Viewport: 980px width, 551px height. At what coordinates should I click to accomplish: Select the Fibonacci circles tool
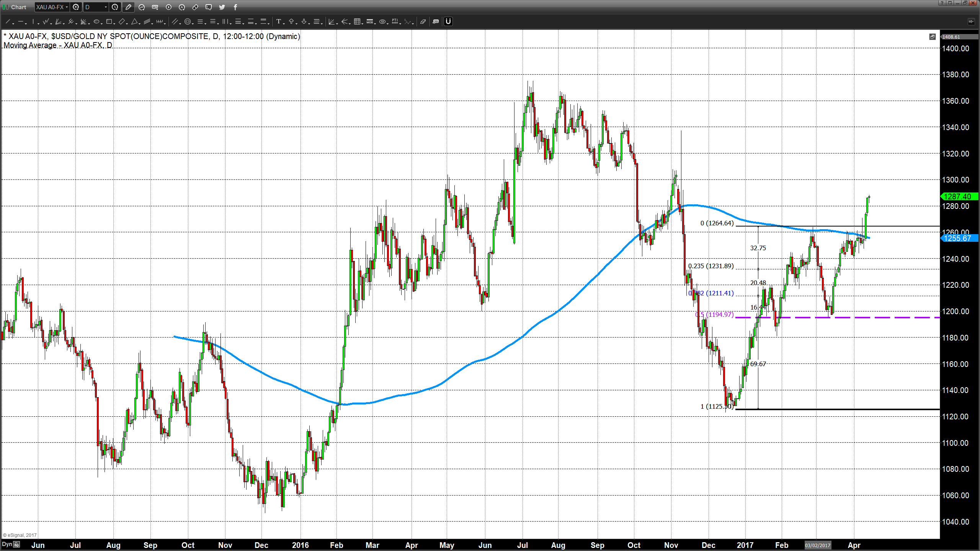click(x=187, y=22)
